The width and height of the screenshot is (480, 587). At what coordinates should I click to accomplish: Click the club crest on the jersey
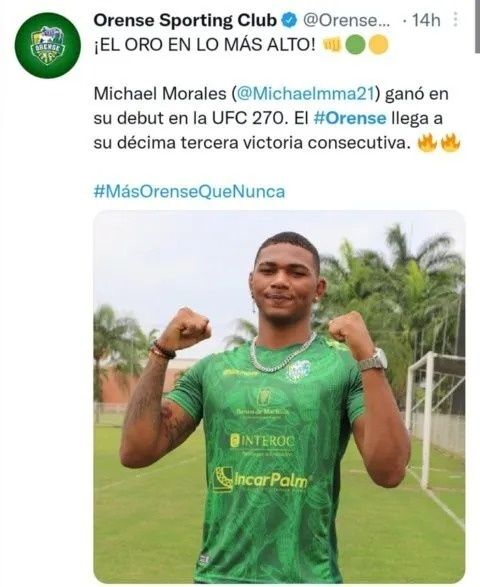click(x=298, y=371)
